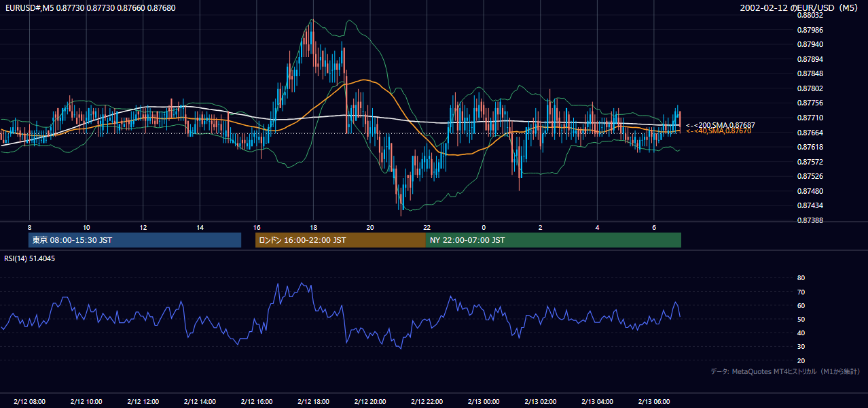Click the 0.87434 price axis label
The image size is (868, 408).
pyautogui.click(x=810, y=205)
